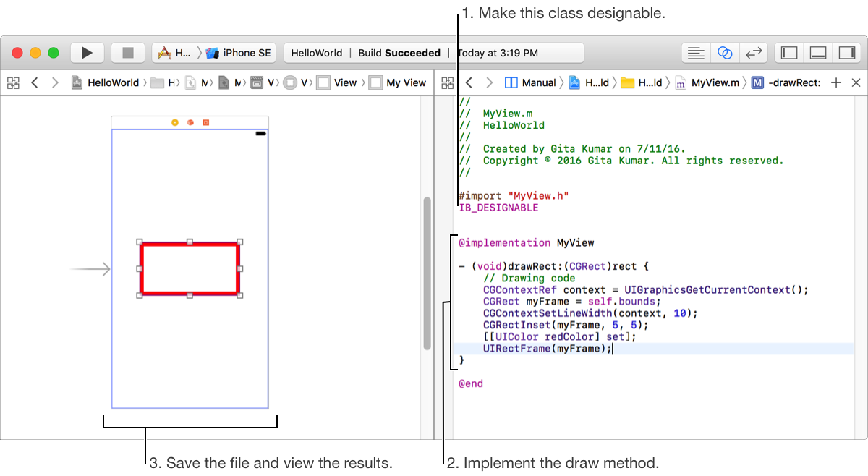Toggle the Navigator pane
The height and width of the screenshot is (476, 868).
[789, 53]
